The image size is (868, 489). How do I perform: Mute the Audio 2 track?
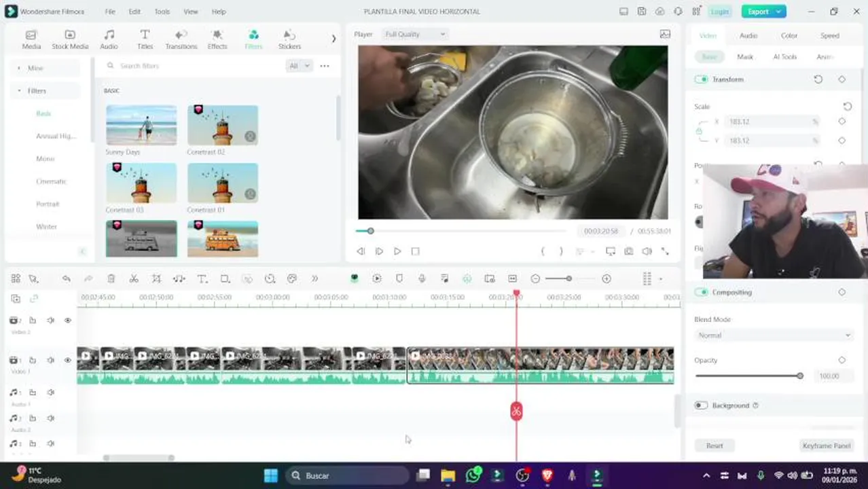pos(50,418)
